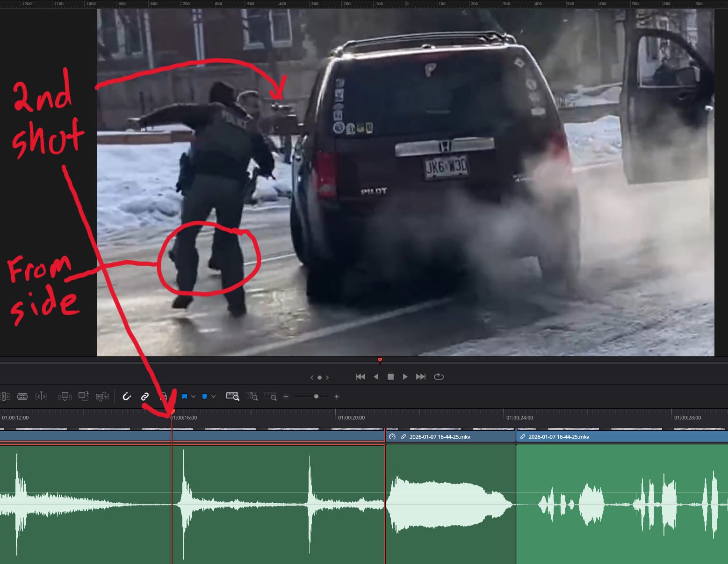Open the marker color dropdown arrow

(213, 397)
